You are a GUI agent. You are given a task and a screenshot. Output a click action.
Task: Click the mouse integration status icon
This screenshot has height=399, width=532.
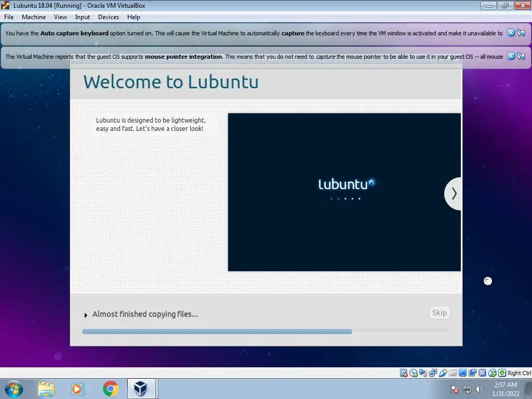pyautogui.click(x=493, y=373)
